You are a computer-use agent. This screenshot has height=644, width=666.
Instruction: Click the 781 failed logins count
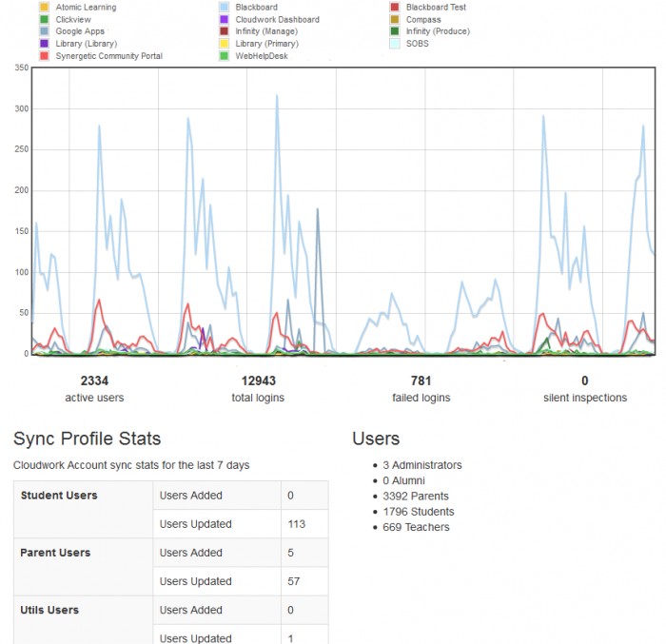(421, 381)
